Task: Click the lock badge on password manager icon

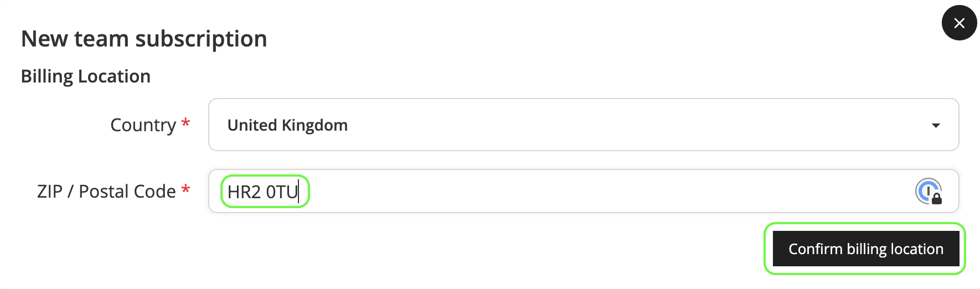Action: [937, 199]
